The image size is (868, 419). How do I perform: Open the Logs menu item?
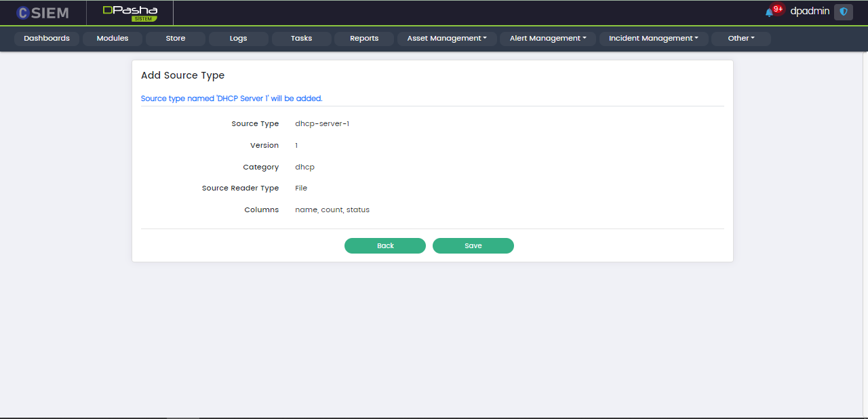tap(238, 39)
